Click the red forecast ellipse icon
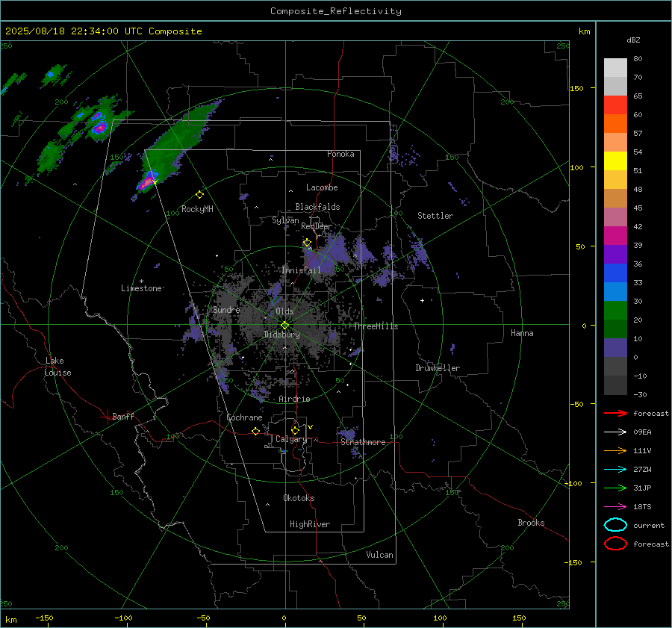Viewport: 672px width, 628px height. click(615, 544)
